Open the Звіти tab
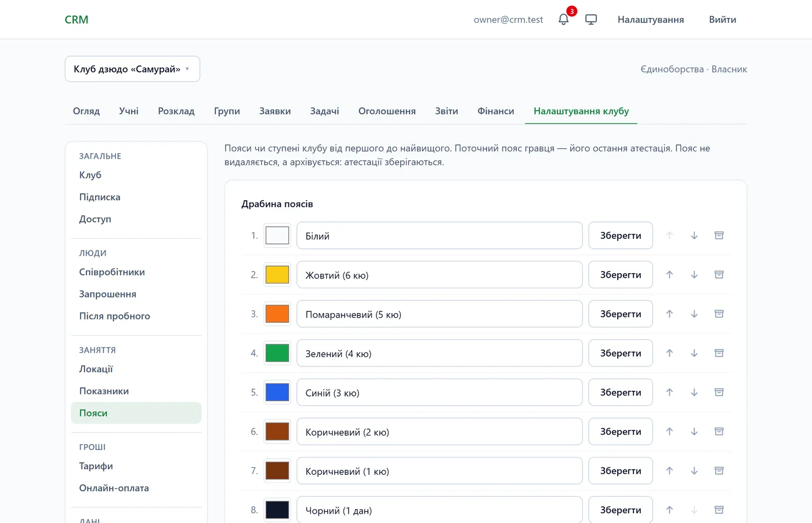This screenshot has height=523, width=812. pyautogui.click(x=447, y=111)
